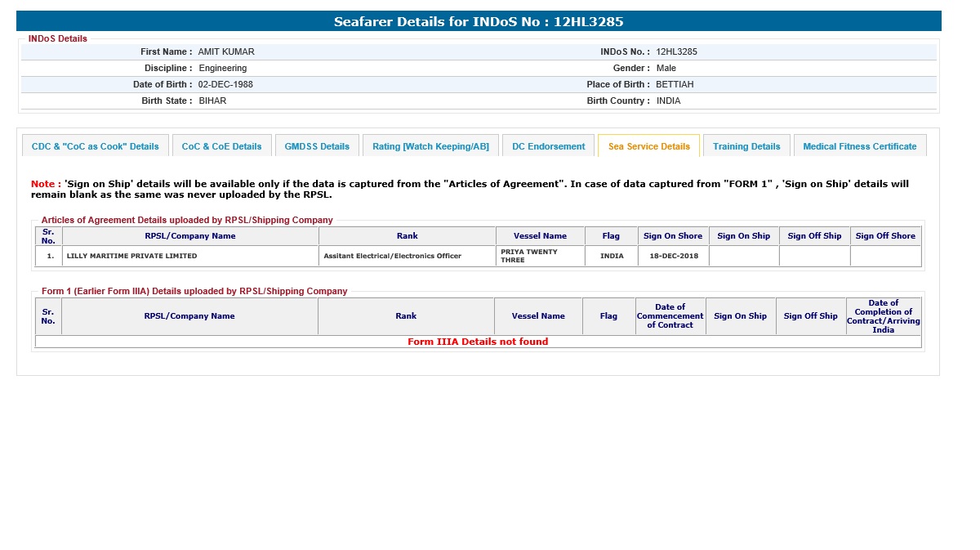
Task: Click INDoS No. value 12HL3285 in details
Action: pyautogui.click(x=676, y=51)
